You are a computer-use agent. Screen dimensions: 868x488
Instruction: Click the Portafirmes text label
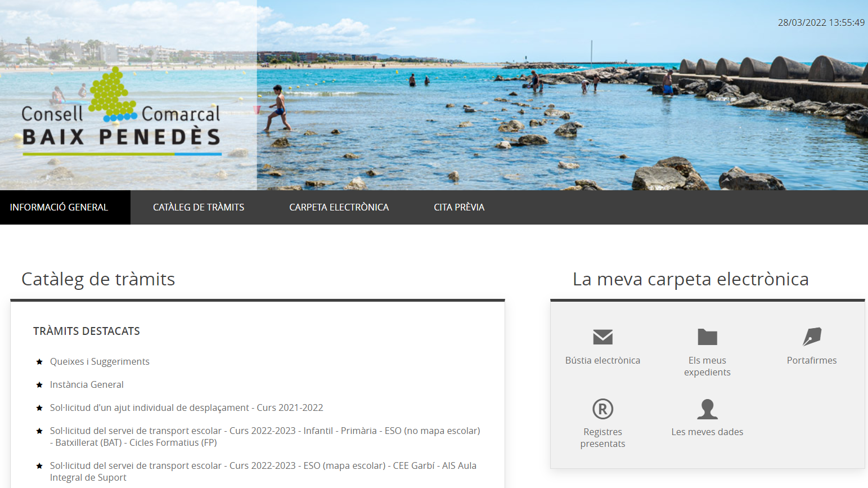tap(812, 360)
